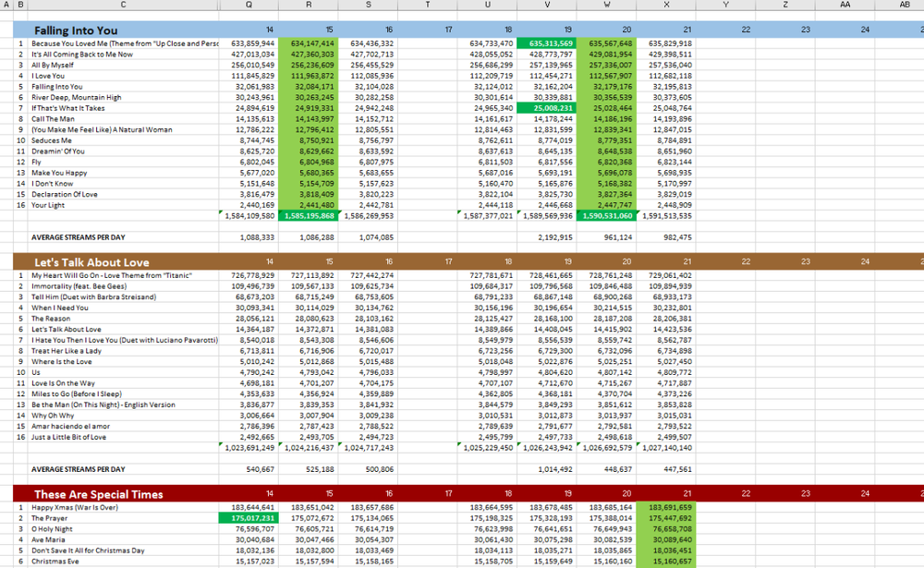The width and height of the screenshot is (924, 568).
Task: Select the 'Because You Loved Me' song name cell
Action: tap(123, 43)
